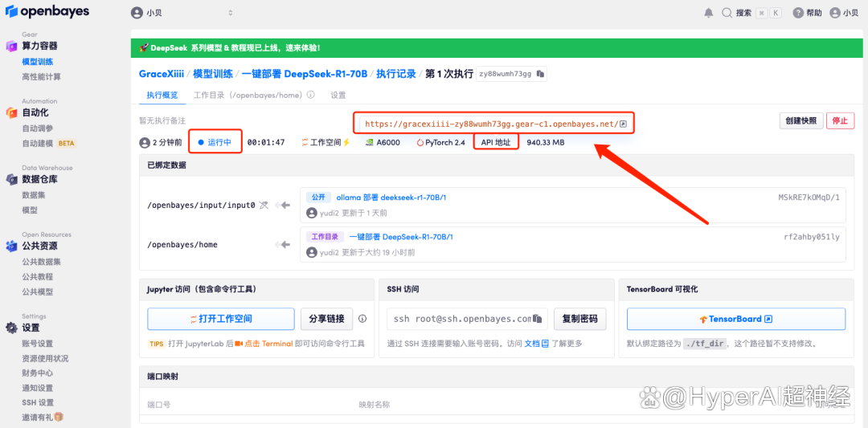Viewport: 868px width, 428px height.
Task: Open the notifications bell icon
Action: click(709, 13)
